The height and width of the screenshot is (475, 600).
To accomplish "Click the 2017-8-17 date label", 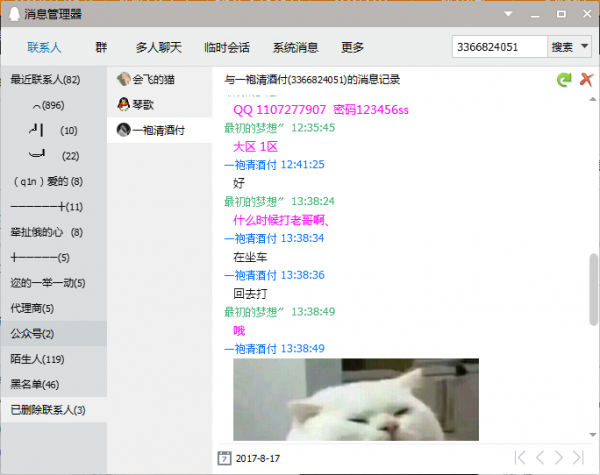I will coord(258,458).
